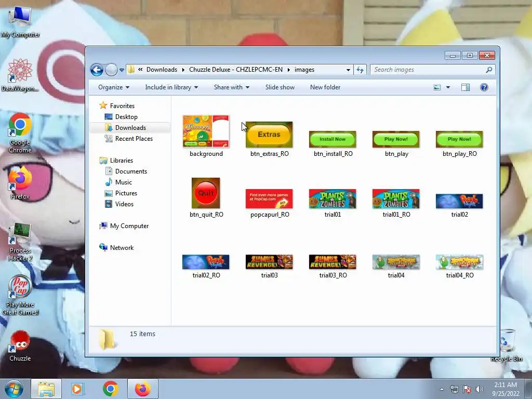
Task: Refresh the images folder view
Action: (360, 70)
